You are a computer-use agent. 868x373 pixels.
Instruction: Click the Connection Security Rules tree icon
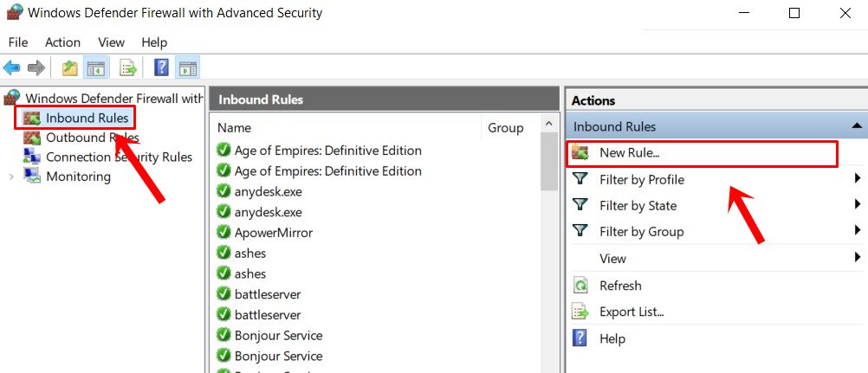tap(33, 157)
